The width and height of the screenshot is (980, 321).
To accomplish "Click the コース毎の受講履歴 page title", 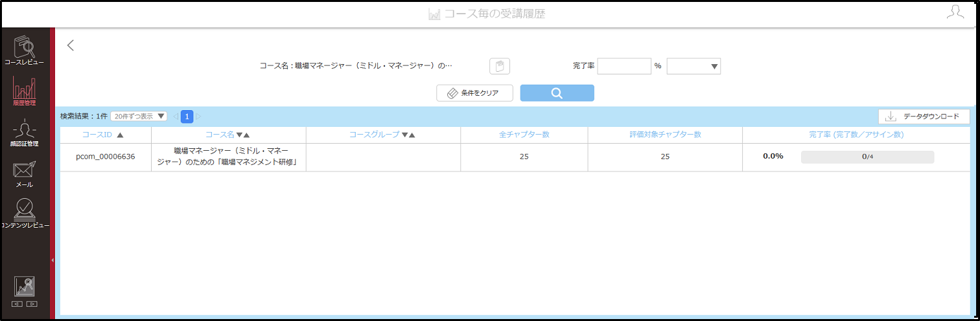I will point(495,14).
